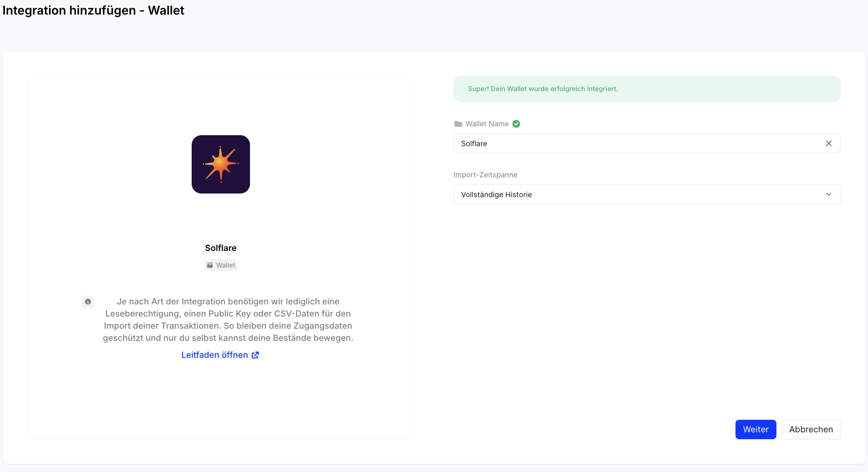Image resolution: width=868 pixels, height=472 pixels.
Task: Click the Leseberechtigung info paragraph
Action: pos(228,320)
